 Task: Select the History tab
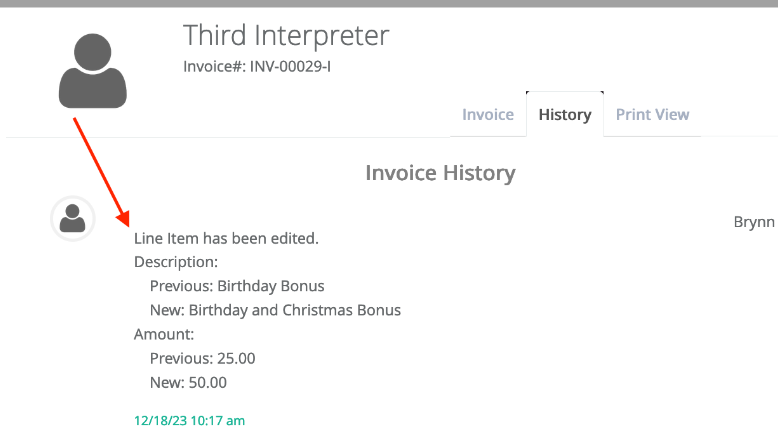565,115
